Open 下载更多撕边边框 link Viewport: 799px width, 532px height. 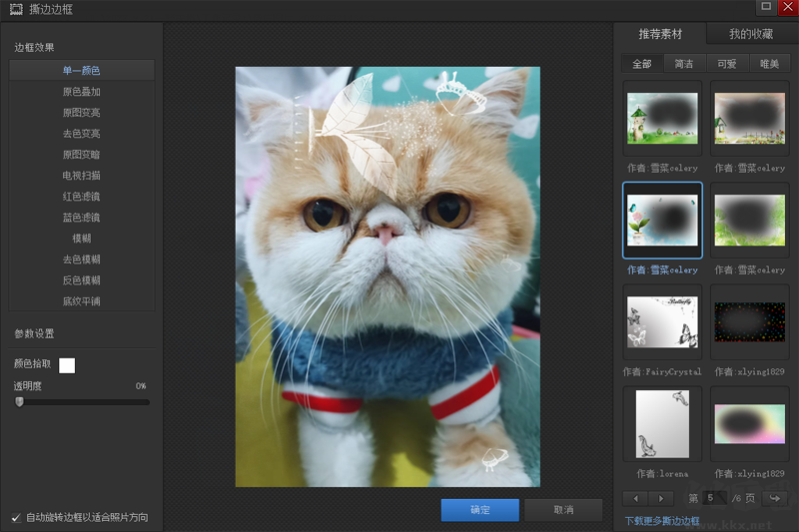662,521
